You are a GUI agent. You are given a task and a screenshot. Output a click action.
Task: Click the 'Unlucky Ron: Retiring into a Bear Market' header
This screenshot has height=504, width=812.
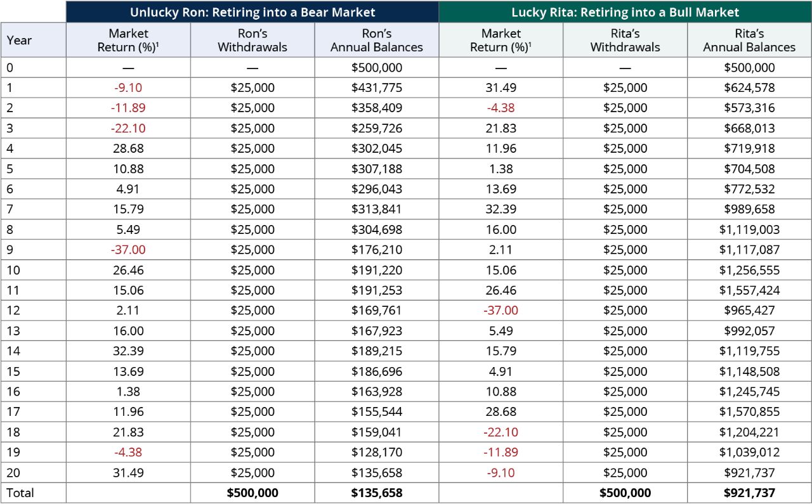(x=252, y=12)
